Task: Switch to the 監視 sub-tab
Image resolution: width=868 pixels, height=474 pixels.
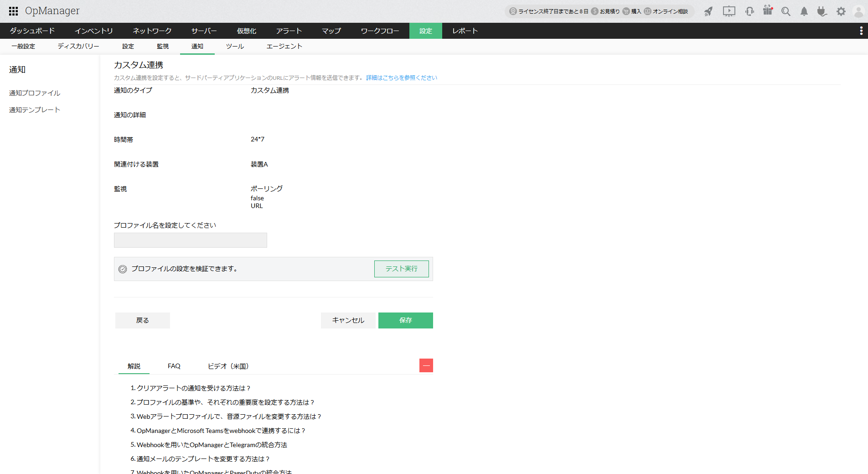Action: [163, 46]
